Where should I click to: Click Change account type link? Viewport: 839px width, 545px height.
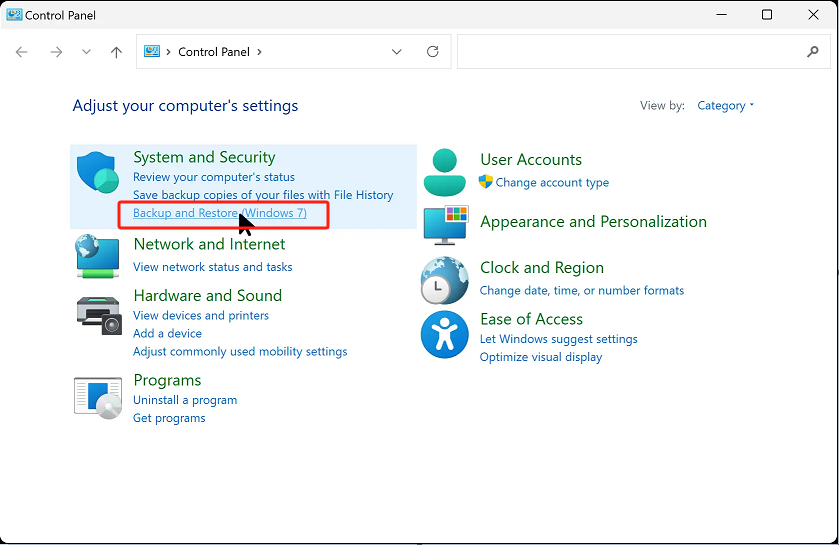click(552, 182)
